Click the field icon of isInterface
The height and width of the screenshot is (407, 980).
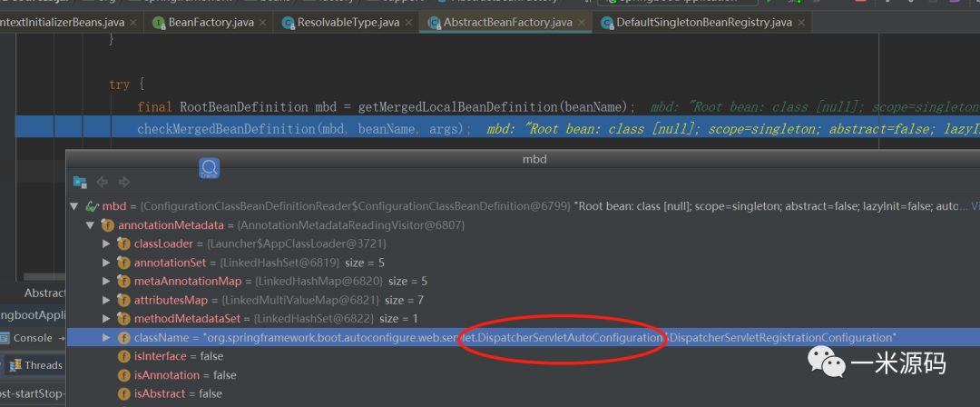123,356
